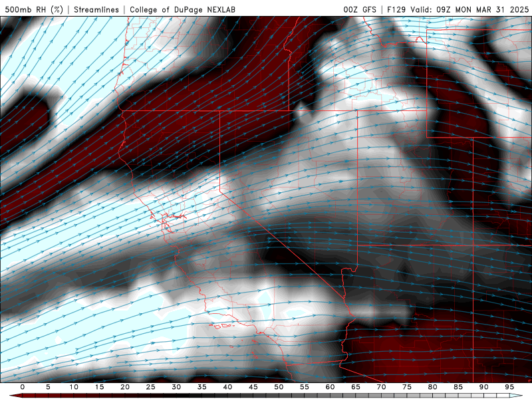Click the 'F129' forecast hour text
The height and width of the screenshot is (399, 532).
coord(396,9)
